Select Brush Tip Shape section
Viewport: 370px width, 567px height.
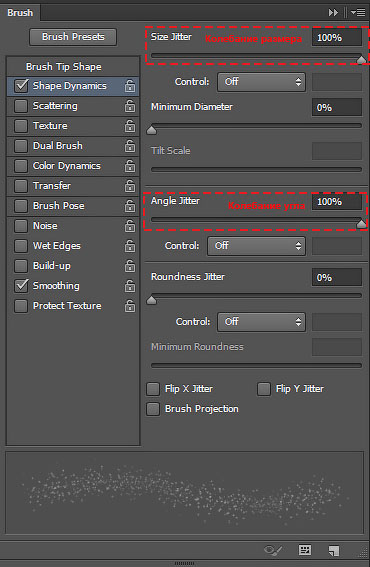pos(64,67)
